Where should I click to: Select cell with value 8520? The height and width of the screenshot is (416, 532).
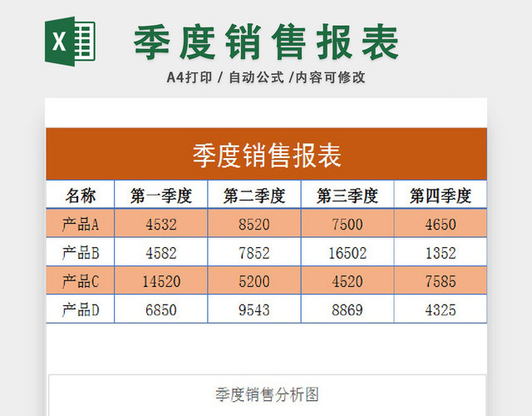[x=254, y=223]
